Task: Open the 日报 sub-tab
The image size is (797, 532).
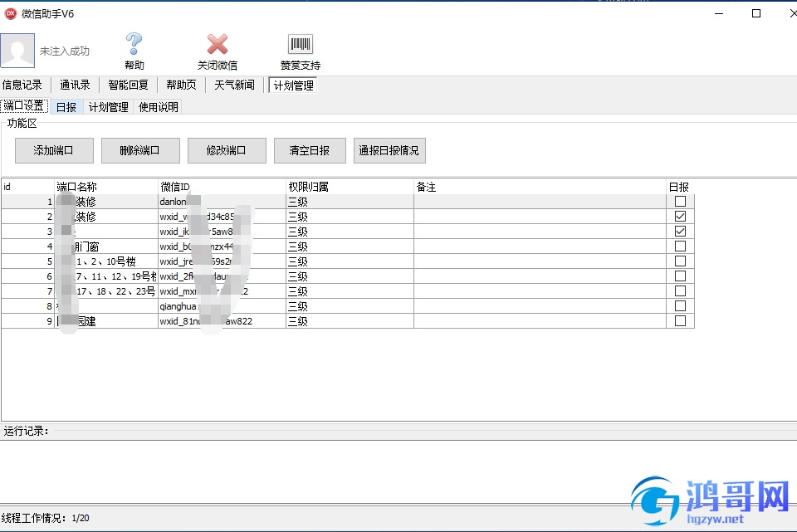Action: click(x=66, y=107)
